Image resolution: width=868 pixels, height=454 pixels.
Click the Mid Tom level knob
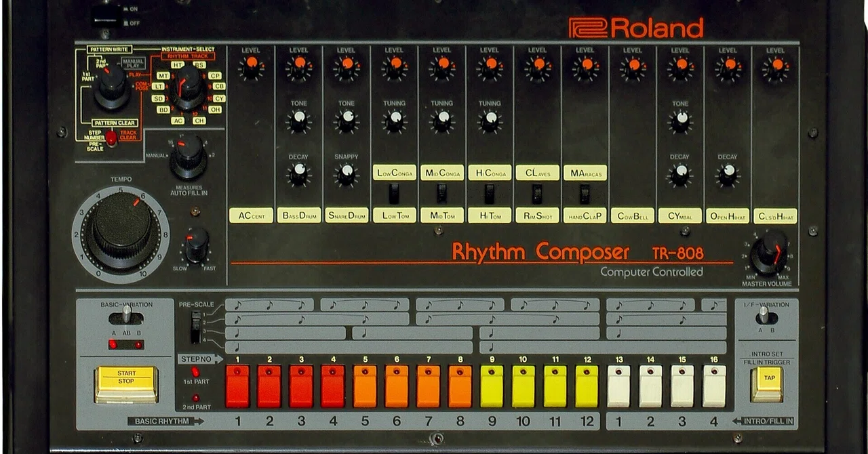coord(441,68)
